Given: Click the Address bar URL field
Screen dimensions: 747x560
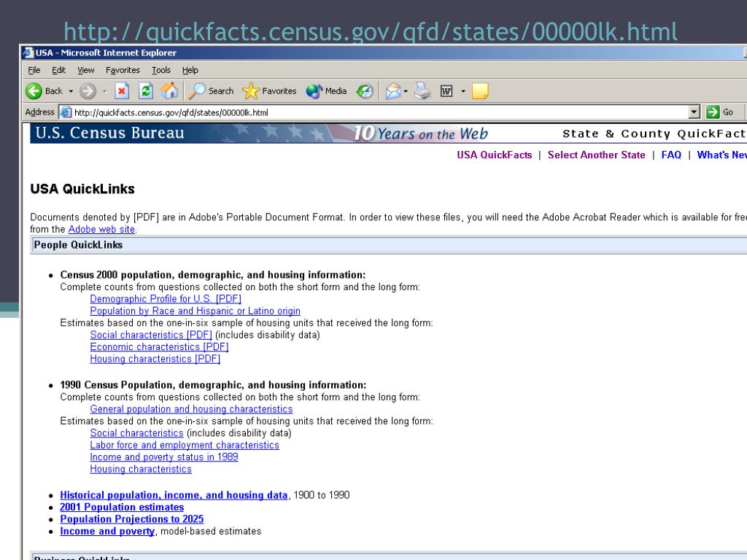Looking at the screenshot, I should (380, 112).
